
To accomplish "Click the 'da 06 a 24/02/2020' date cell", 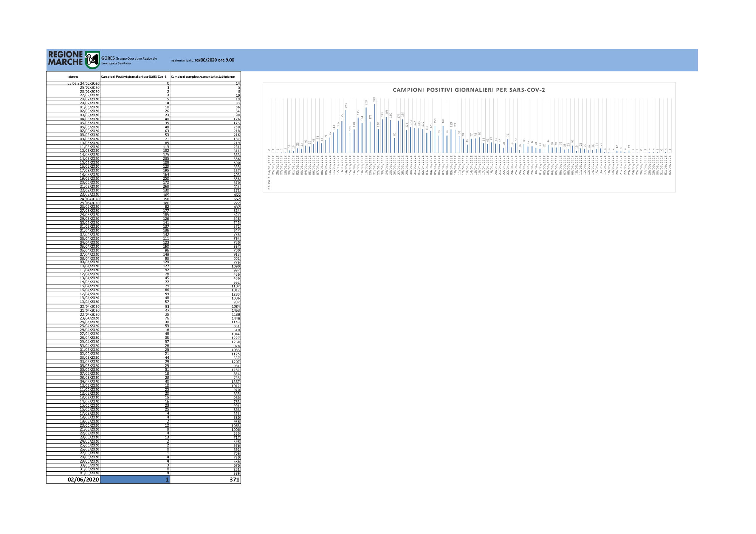I will 84,83.
